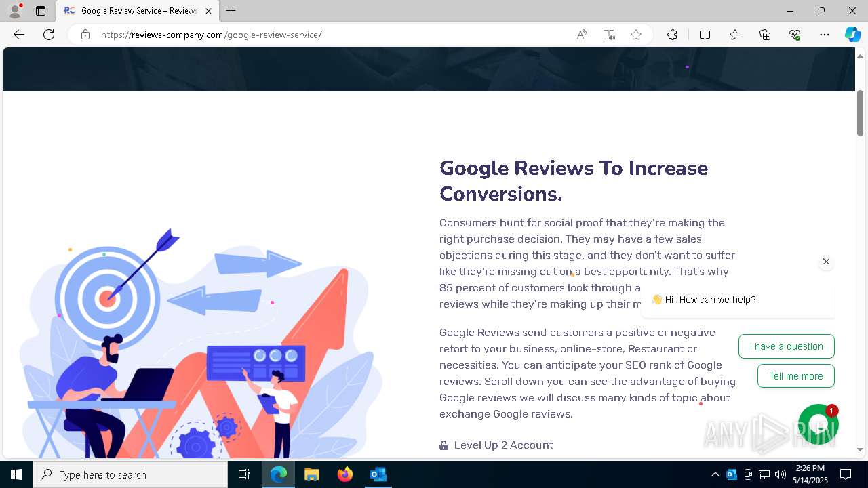This screenshot has height=488, width=868.
Task: Toggle split screen view
Action: [705, 35]
